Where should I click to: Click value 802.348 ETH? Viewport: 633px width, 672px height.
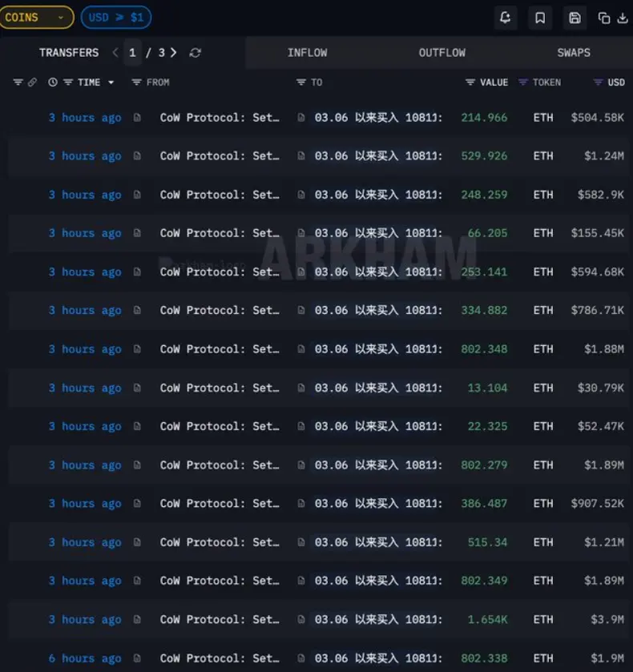click(484, 349)
